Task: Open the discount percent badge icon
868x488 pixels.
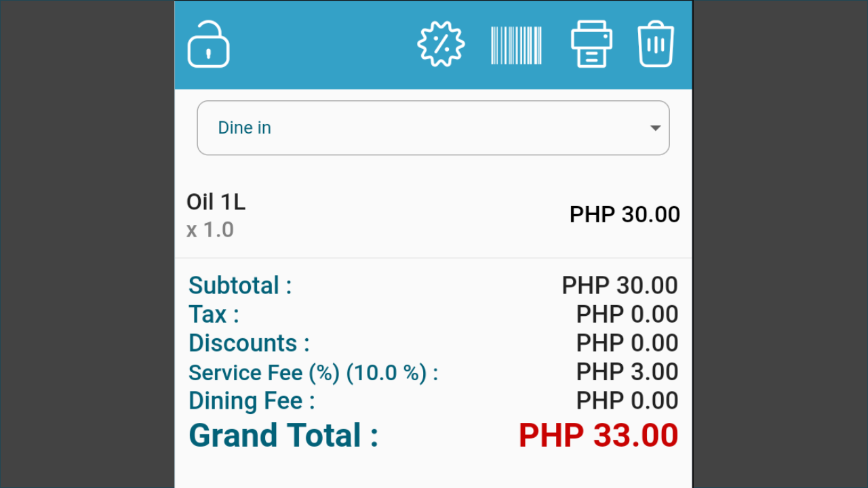Action: pyautogui.click(x=441, y=45)
